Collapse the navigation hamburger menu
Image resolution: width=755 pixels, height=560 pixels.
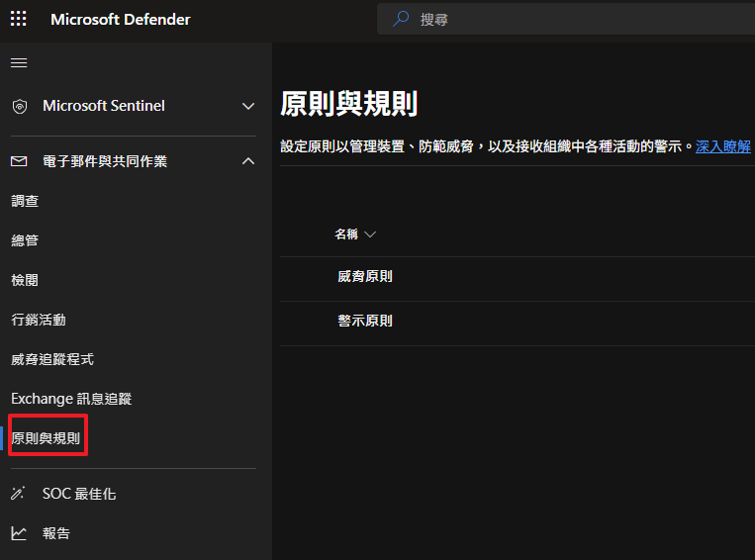pos(19,63)
